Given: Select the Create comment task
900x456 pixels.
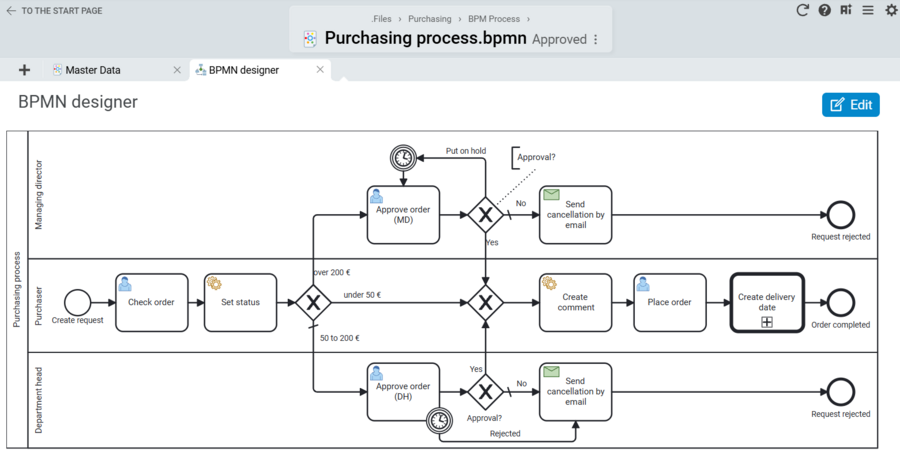Looking at the screenshot, I should pos(576,303).
